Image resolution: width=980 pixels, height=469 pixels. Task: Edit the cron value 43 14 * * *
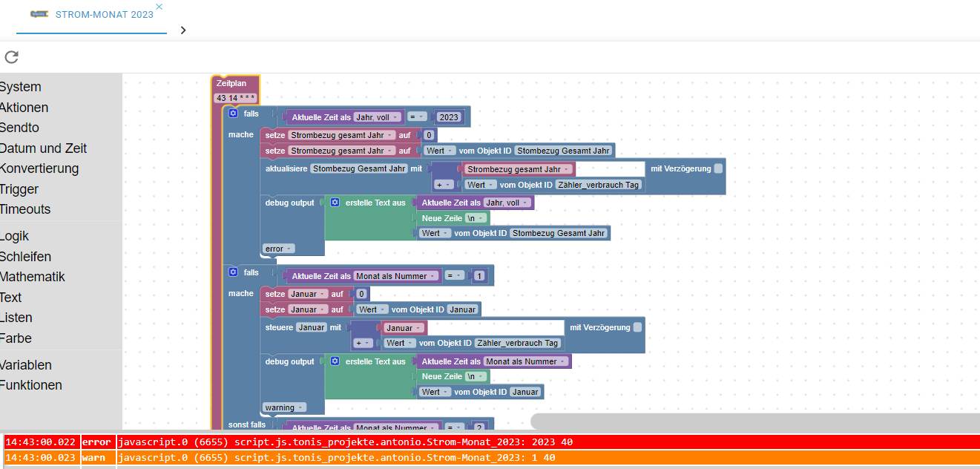click(236, 98)
